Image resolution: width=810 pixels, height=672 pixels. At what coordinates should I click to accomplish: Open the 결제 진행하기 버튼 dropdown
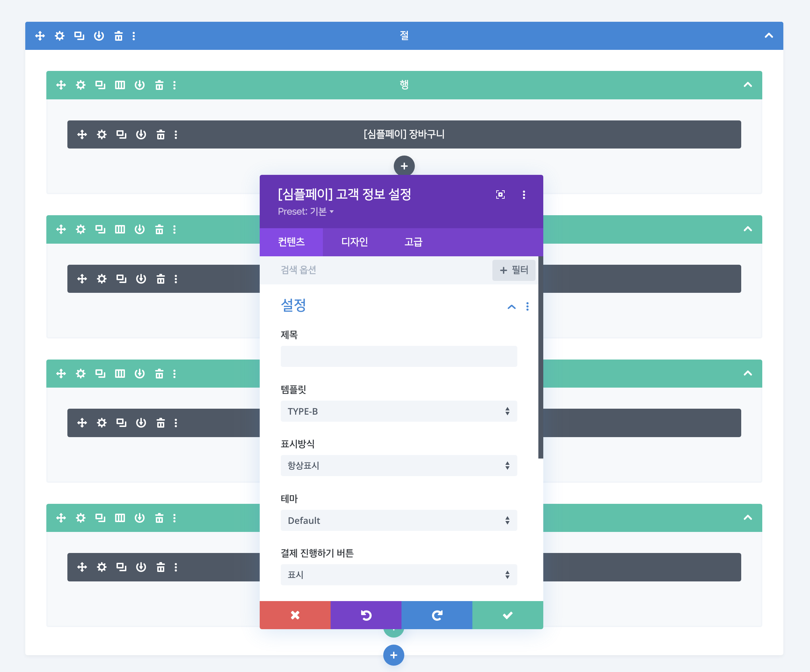pyautogui.click(x=398, y=575)
